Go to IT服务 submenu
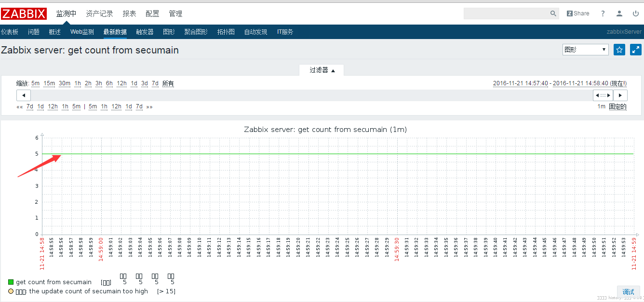 [x=285, y=32]
